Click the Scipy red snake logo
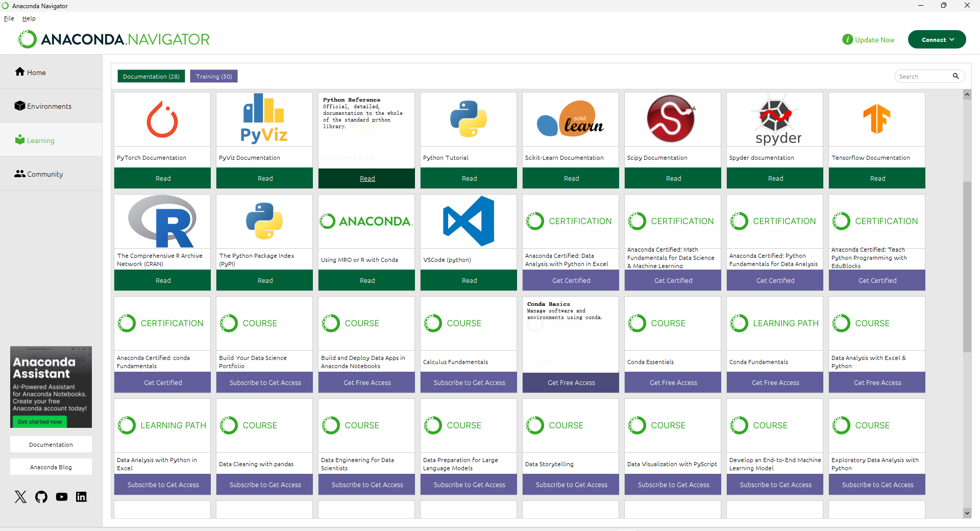 pyautogui.click(x=671, y=118)
